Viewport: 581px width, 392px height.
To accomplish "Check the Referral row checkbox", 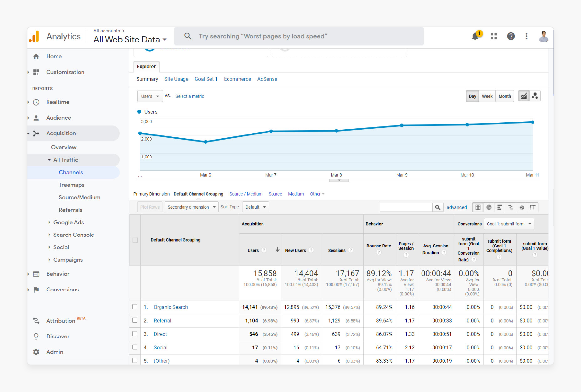I will point(135,320).
